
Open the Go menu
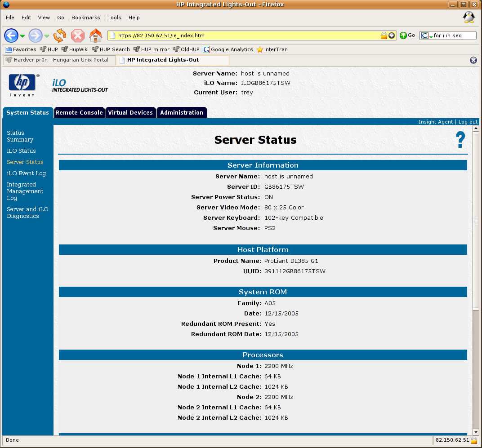61,18
